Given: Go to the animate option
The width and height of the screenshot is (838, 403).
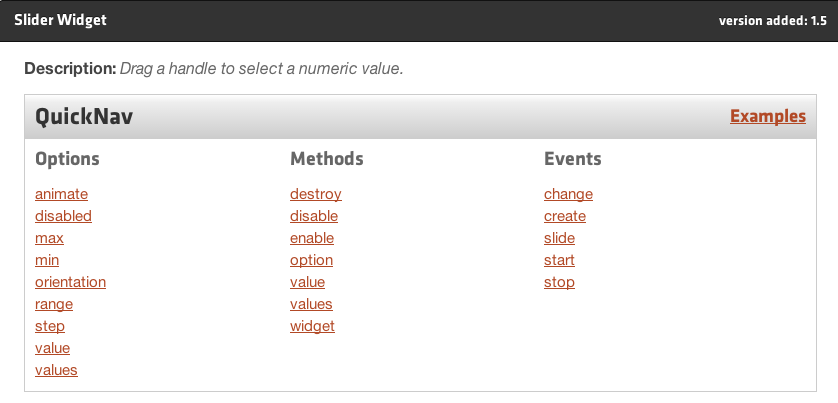Looking at the screenshot, I should pyautogui.click(x=61, y=194).
